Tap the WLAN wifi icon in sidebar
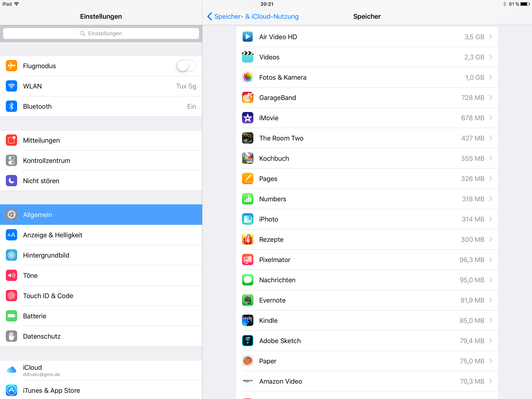532x399 pixels. click(x=11, y=86)
